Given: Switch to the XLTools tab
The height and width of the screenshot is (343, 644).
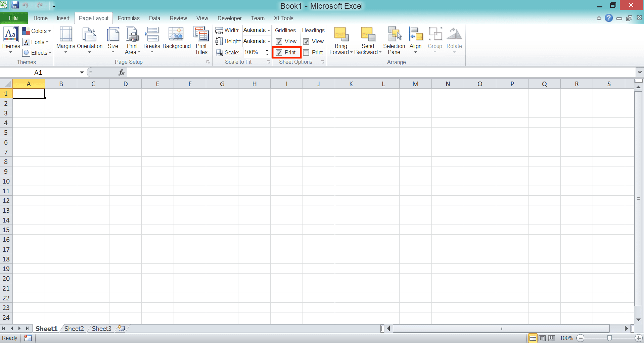Looking at the screenshot, I should coord(284,18).
